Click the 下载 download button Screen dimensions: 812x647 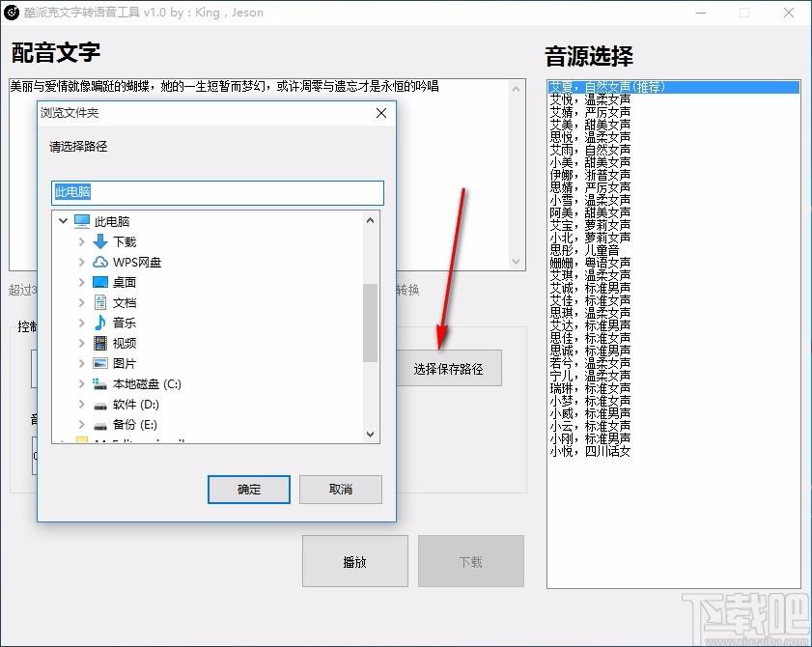pyautogui.click(x=471, y=561)
